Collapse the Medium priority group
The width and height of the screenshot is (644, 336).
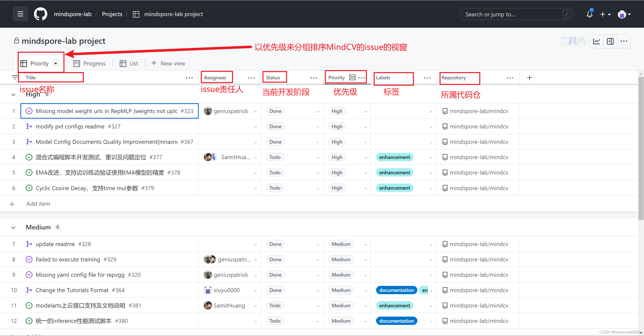click(13, 227)
